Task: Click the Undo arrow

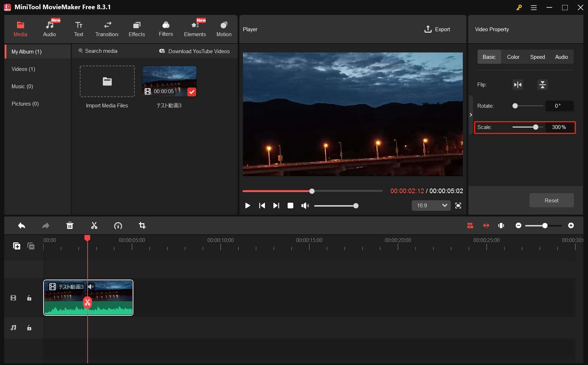Action: pyautogui.click(x=22, y=226)
